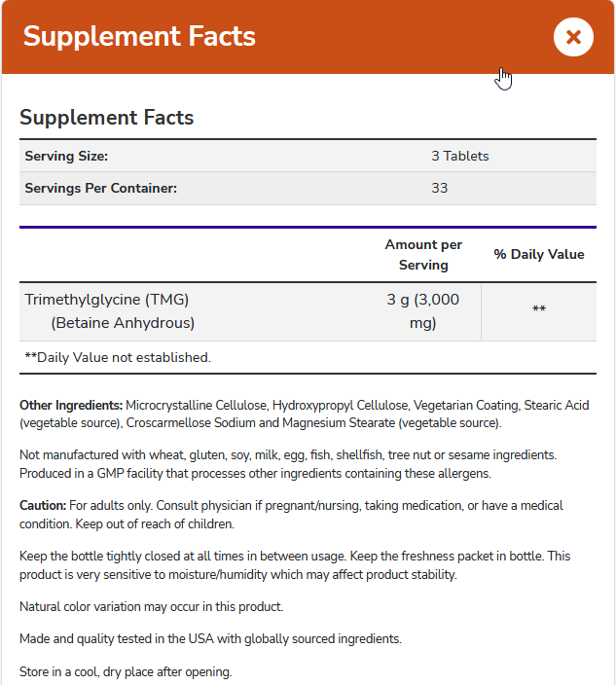Select the Serving Size label
The image size is (616, 685).
tap(66, 156)
